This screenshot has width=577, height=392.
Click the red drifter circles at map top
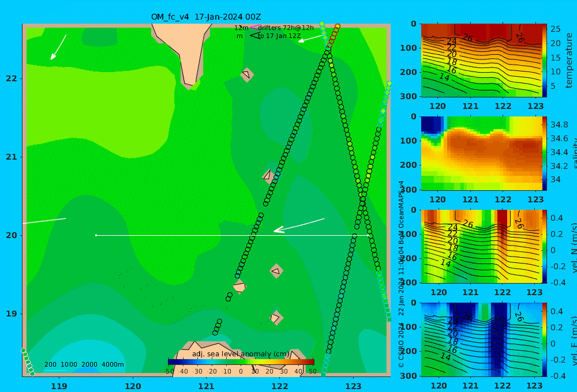coord(334,36)
